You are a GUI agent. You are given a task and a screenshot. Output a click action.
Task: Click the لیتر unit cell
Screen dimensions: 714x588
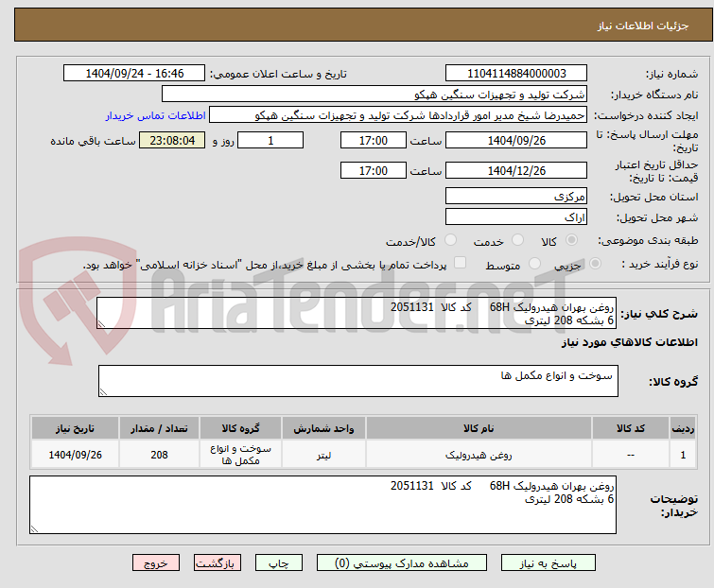pyautogui.click(x=323, y=455)
